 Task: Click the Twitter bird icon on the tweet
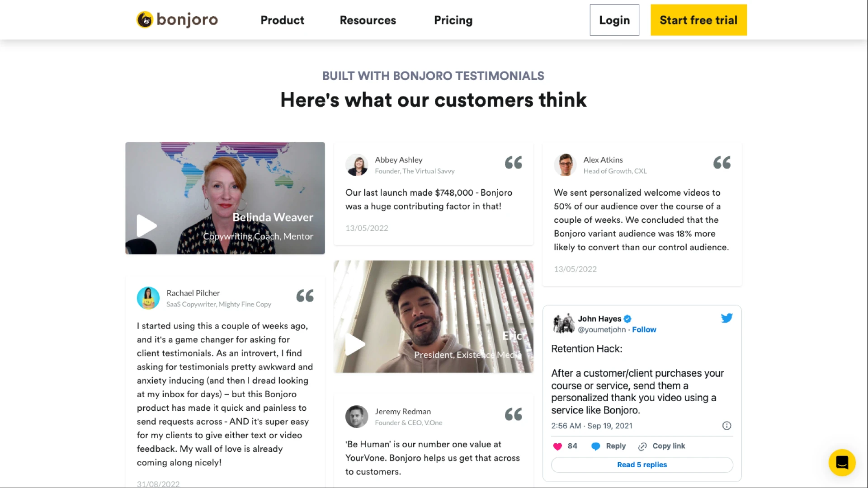tap(726, 318)
